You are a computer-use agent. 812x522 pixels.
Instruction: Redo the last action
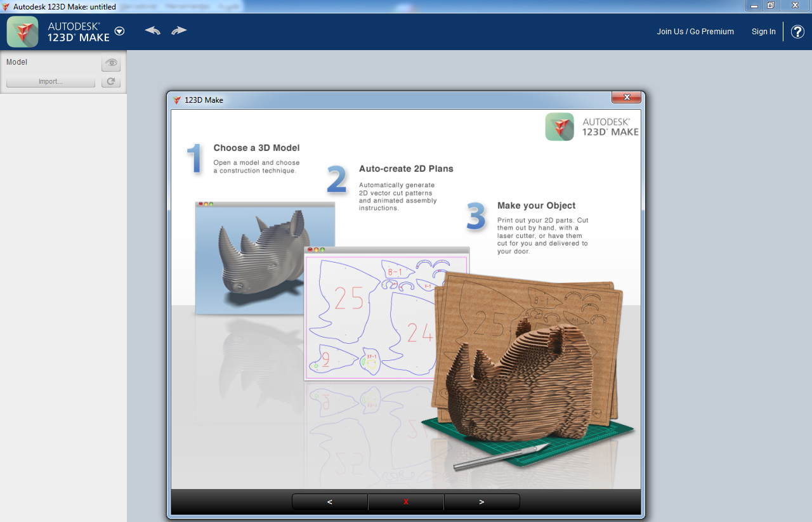[x=179, y=30]
